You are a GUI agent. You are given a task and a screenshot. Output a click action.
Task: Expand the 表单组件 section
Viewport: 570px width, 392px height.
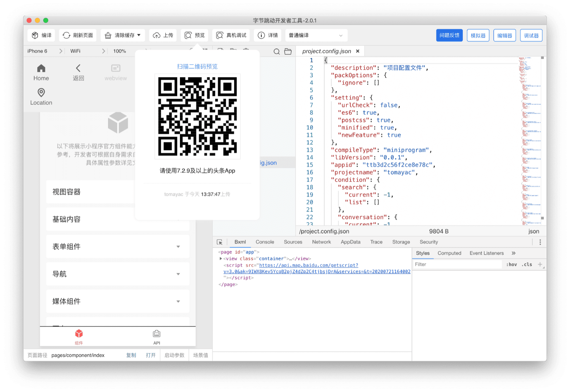point(118,246)
